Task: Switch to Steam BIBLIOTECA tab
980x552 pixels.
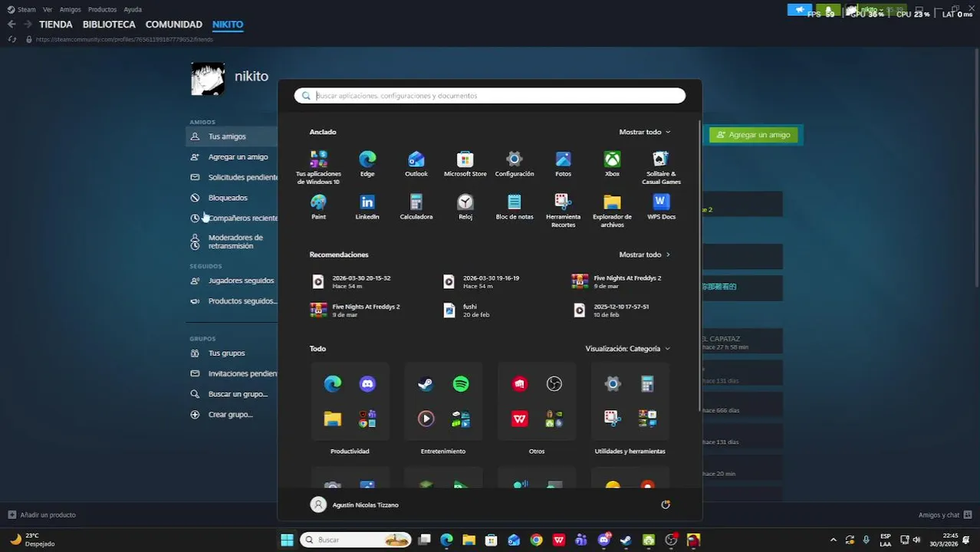Action: (109, 25)
